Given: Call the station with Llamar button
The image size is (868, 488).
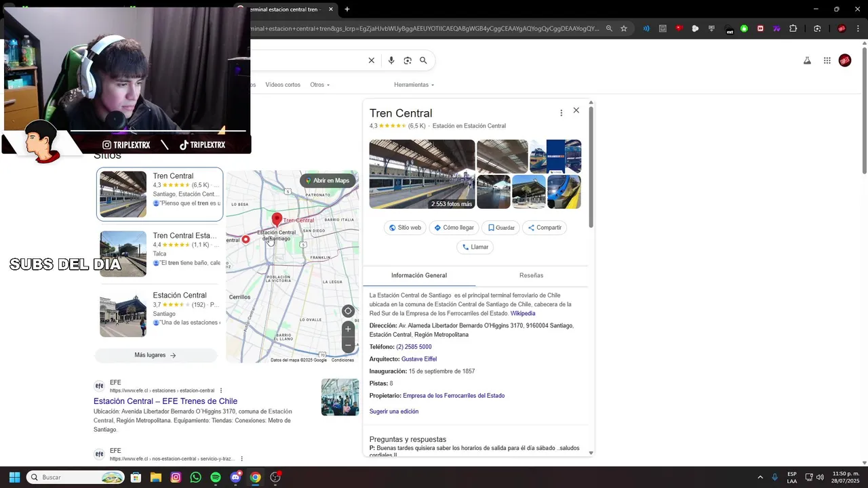Looking at the screenshot, I should [475, 247].
